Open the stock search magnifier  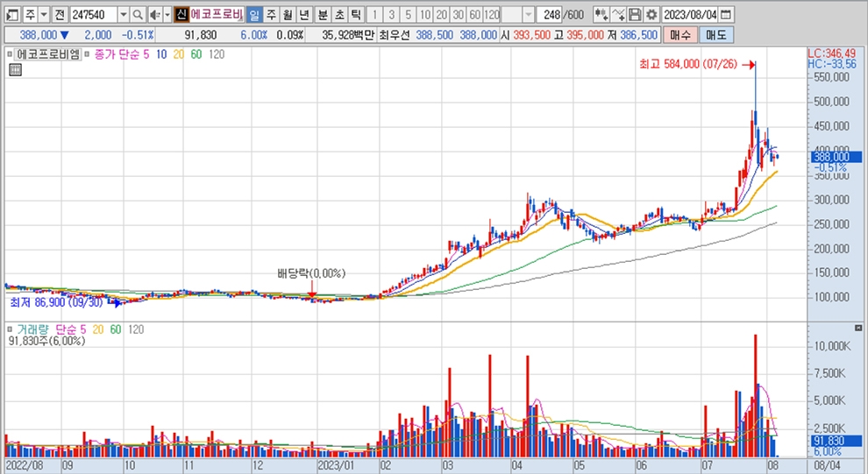click(138, 14)
